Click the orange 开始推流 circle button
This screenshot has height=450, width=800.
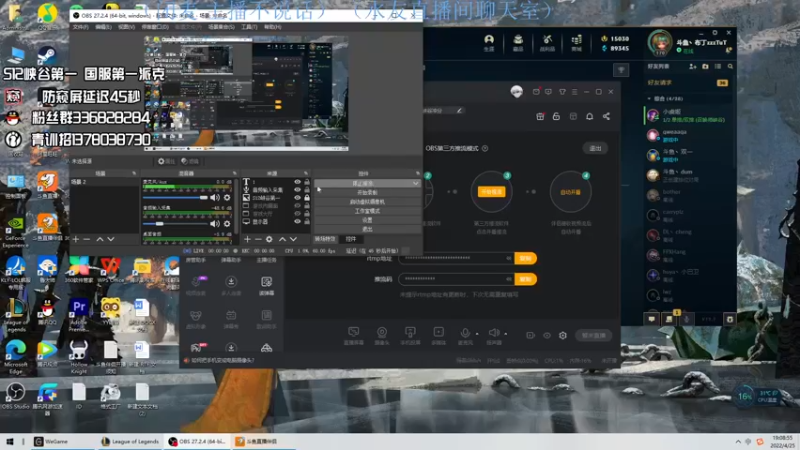[491, 192]
